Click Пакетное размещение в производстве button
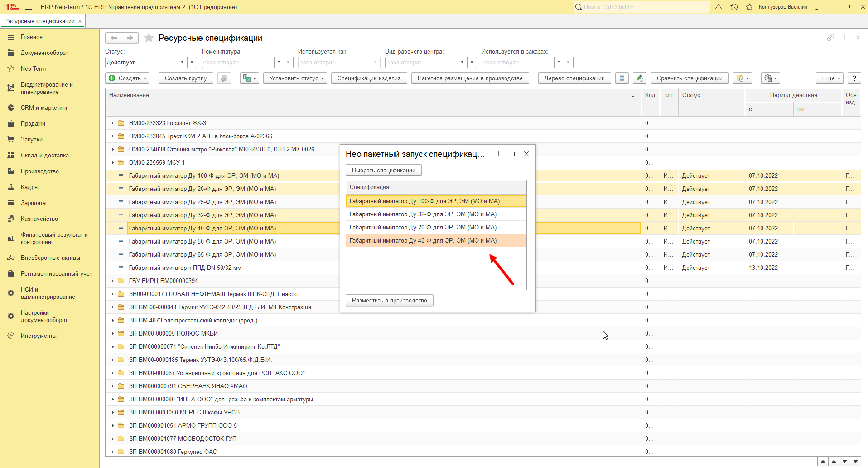868x468 pixels. tap(470, 78)
